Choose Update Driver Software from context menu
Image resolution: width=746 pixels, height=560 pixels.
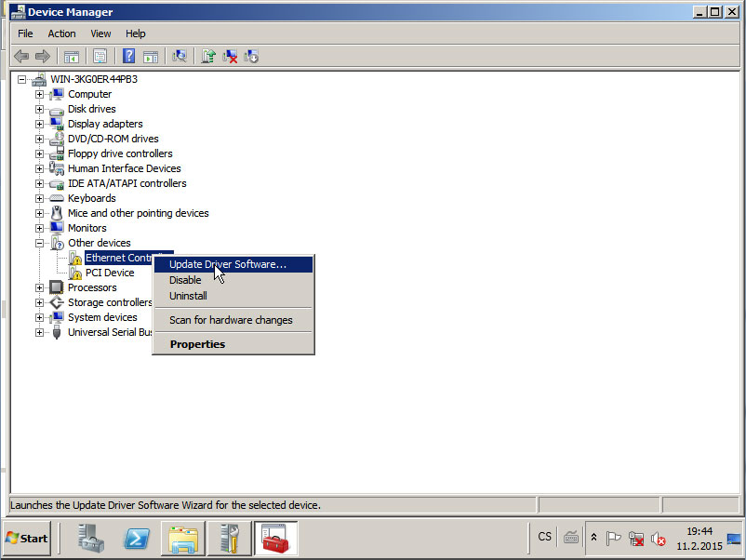[x=228, y=264]
